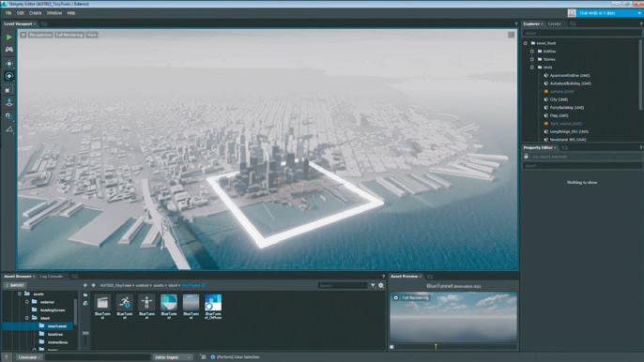Toggle the property editor lock icon
The height and width of the screenshot is (362, 644).
pyautogui.click(x=526, y=157)
